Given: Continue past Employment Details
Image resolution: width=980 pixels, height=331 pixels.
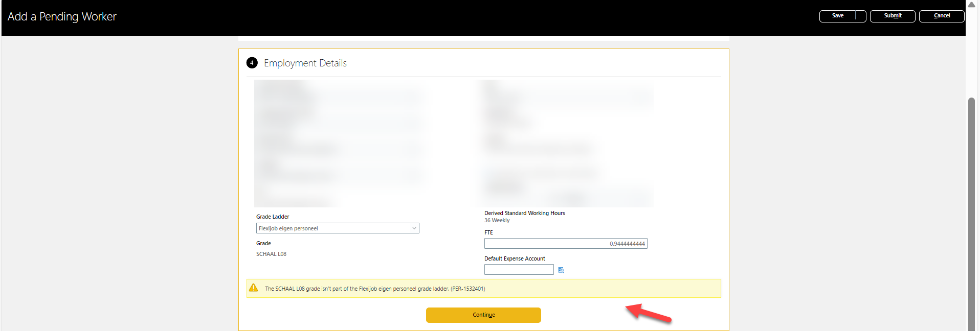Looking at the screenshot, I should 483,315.
